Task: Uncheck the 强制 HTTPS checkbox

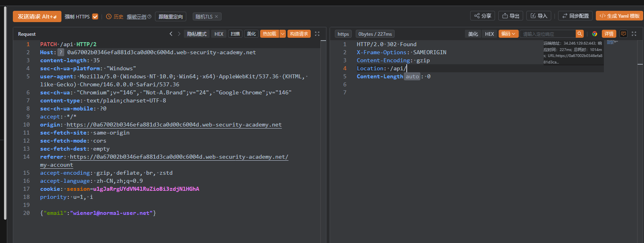Action: click(95, 16)
